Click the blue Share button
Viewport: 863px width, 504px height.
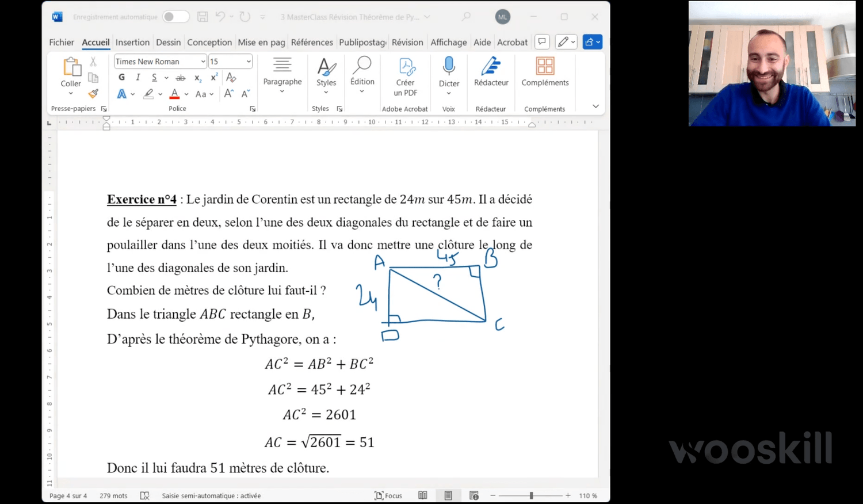coord(592,41)
